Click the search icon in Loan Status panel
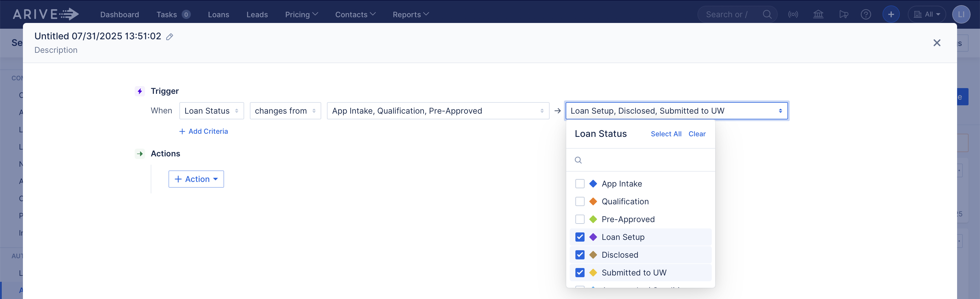The width and height of the screenshot is (980, 299). pos(578,160)
